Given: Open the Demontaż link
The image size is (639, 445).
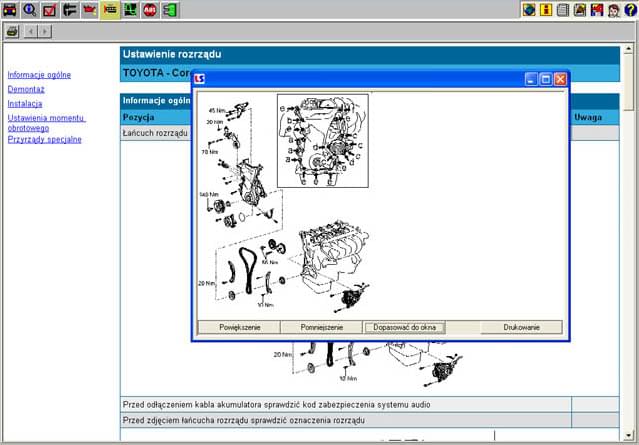Looking at the screenshot, I should [26, 89].
